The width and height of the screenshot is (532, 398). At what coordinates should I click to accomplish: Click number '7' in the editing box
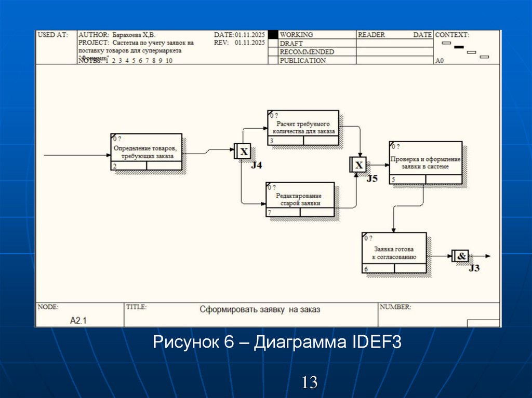click(270, 213)
